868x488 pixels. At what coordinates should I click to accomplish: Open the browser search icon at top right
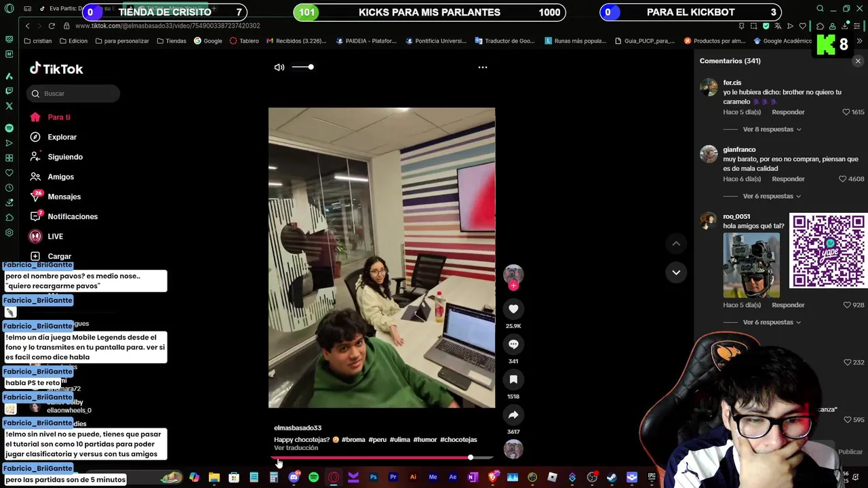(x=820, y=9)
